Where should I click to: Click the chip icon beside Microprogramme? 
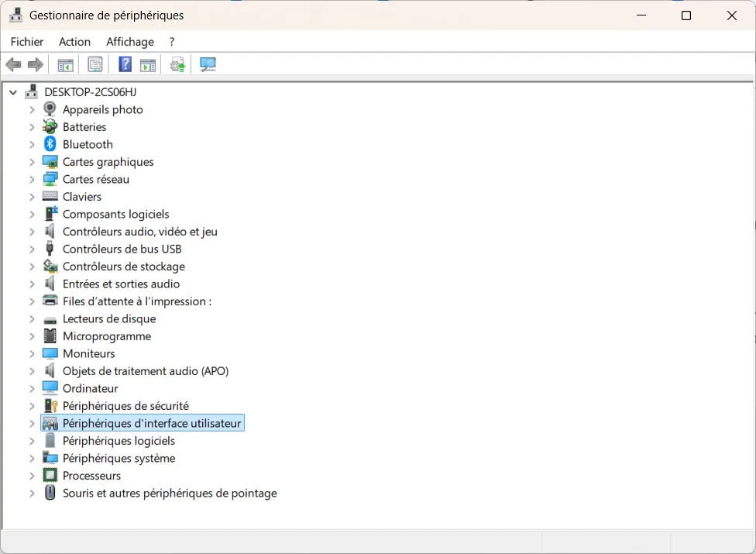(x=50, y=335)
